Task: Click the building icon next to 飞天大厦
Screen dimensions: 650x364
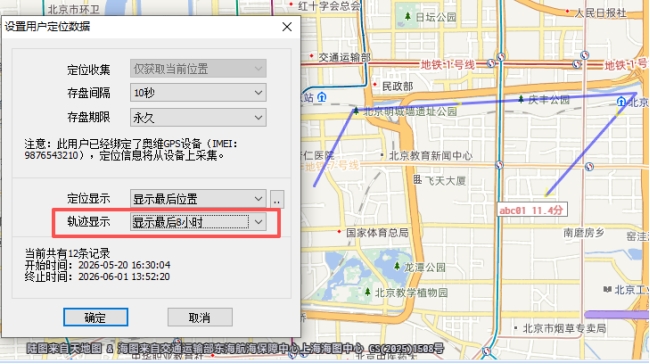Action: pyautogui.click(x=417, y=179)
